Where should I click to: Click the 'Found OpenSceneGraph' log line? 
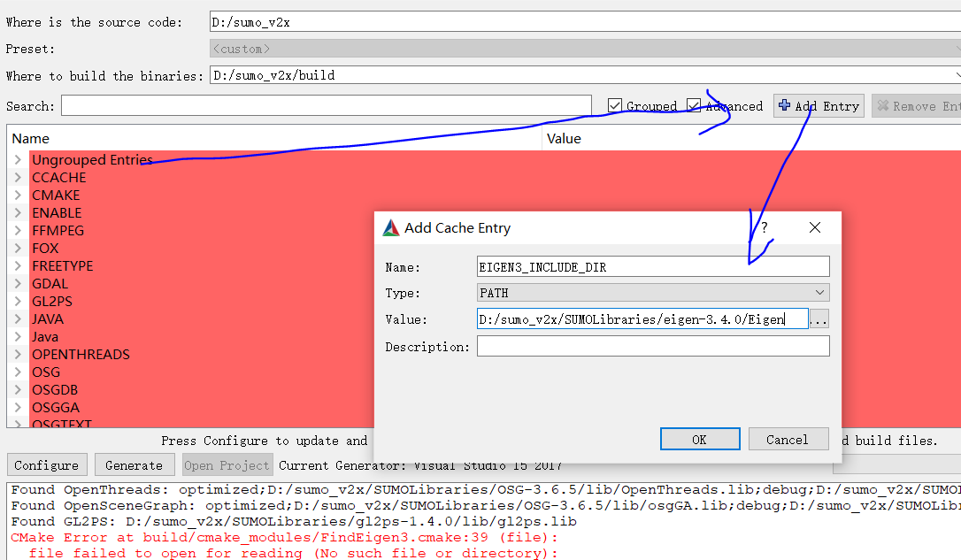pyautogui.click(x=486, y=505)
